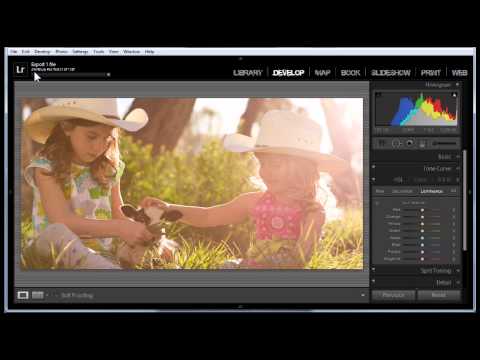Click the Magenta luminance slider handle

point(422,259)
